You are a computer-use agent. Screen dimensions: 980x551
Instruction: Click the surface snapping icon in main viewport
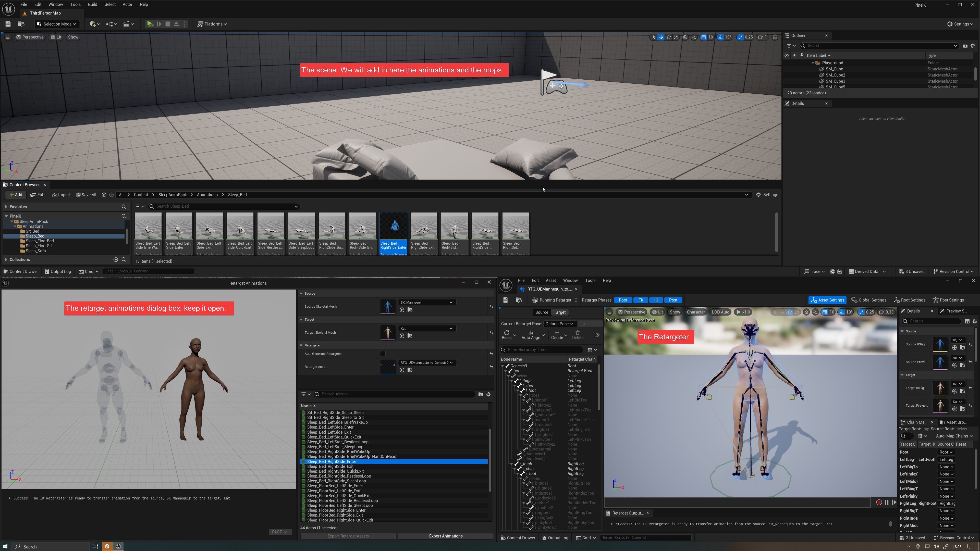tap(694, 37)
